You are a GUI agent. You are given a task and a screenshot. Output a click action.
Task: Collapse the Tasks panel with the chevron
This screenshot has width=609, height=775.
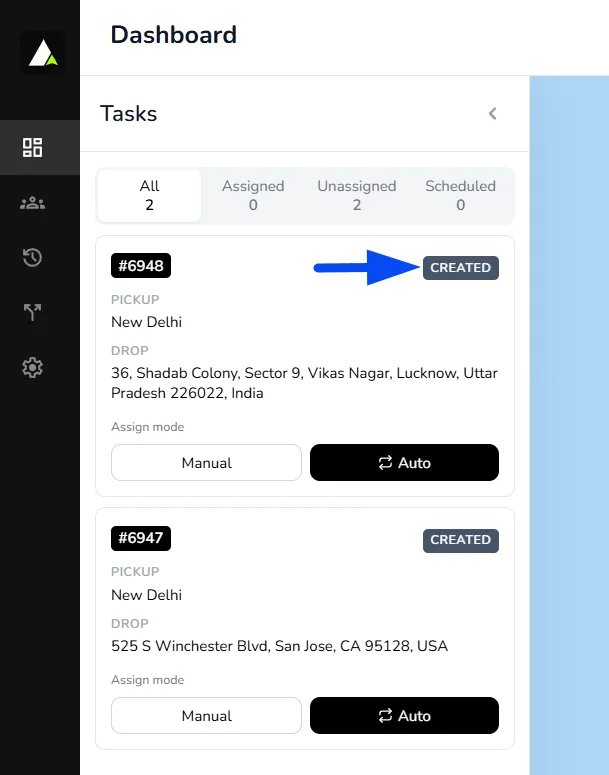[492, 114]
